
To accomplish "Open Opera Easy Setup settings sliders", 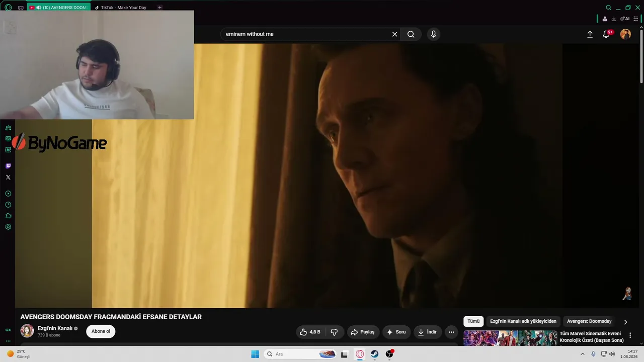I will pyautogui.click(x=636, y=19).
